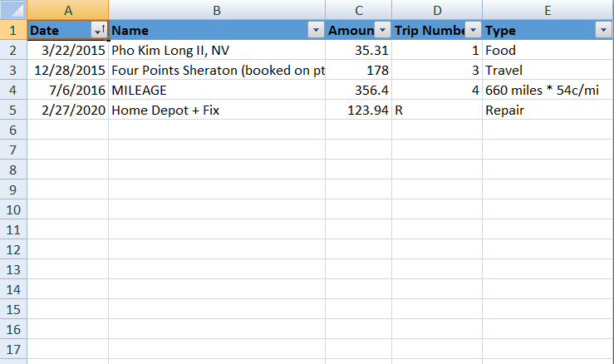614x364 pixels.
Task: Click the Four Points Sheraton cell
Action: [216, 71]
